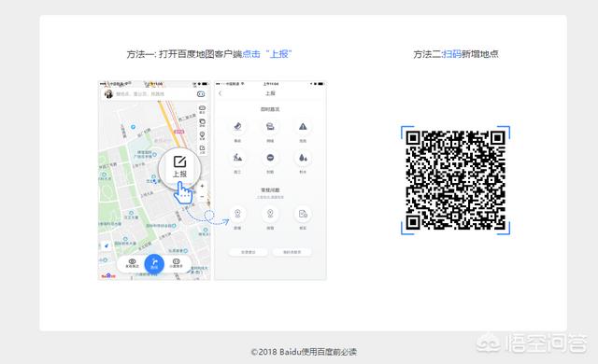598x364 pixels.
Task: Go back using the report screen's chevron
Action: point(221,93)
